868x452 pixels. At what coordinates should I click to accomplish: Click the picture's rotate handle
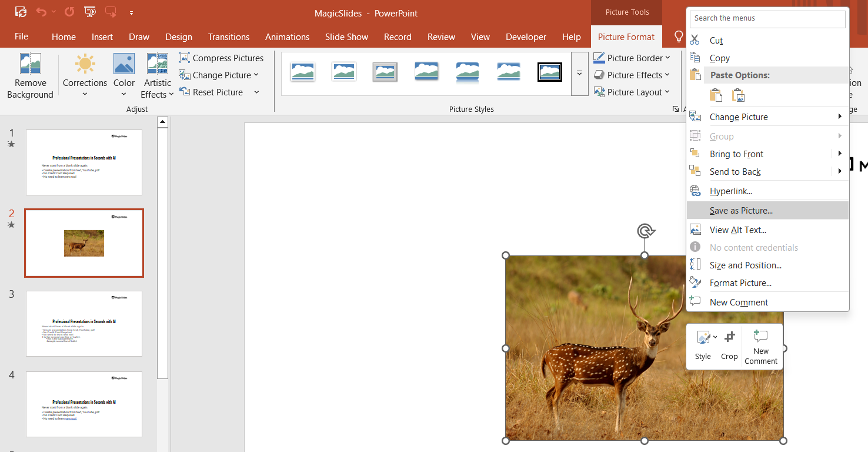(645, 231)
